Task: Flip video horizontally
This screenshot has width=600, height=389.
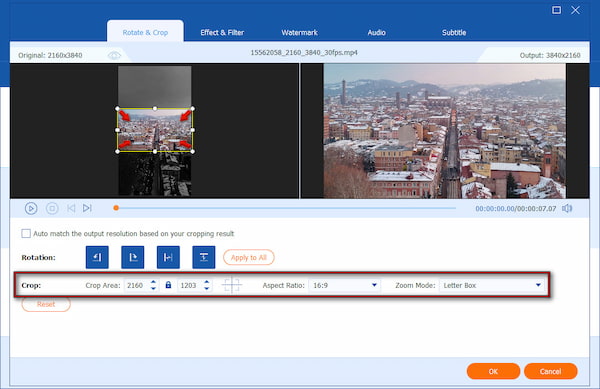Action: [168, 257]
